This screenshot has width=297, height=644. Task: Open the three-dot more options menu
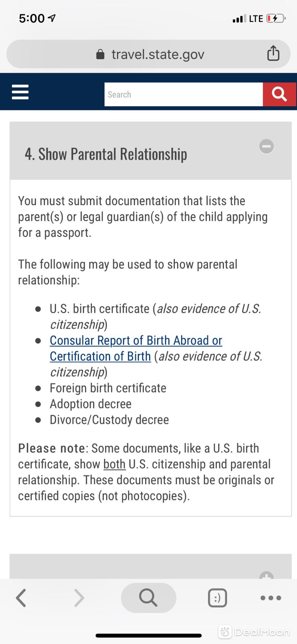click(271, 598)
